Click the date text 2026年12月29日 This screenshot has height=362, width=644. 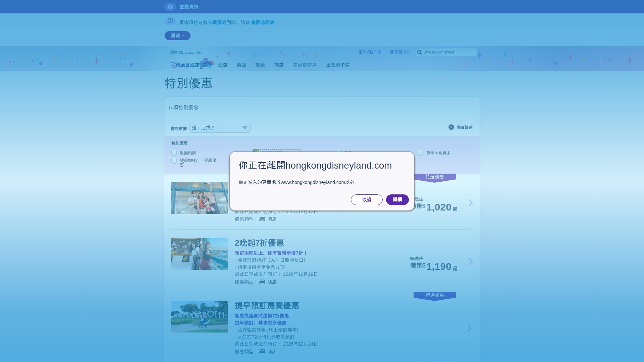[301, 274]
